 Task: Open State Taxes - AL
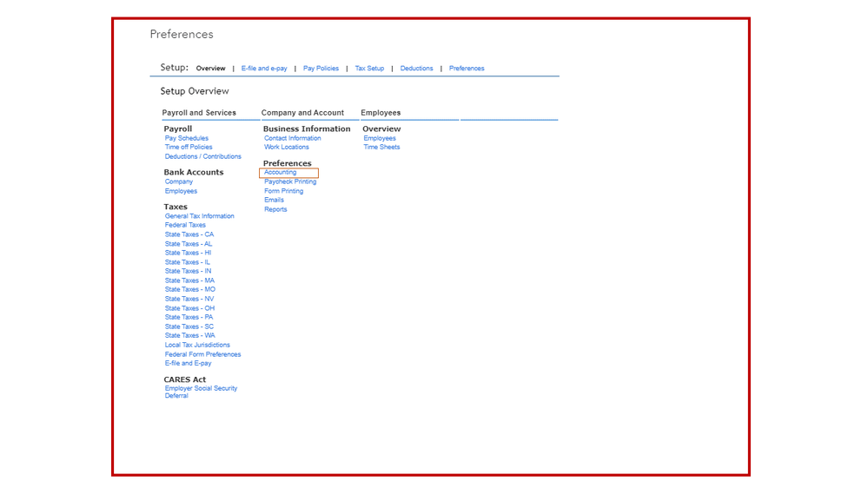click(189, 244)
